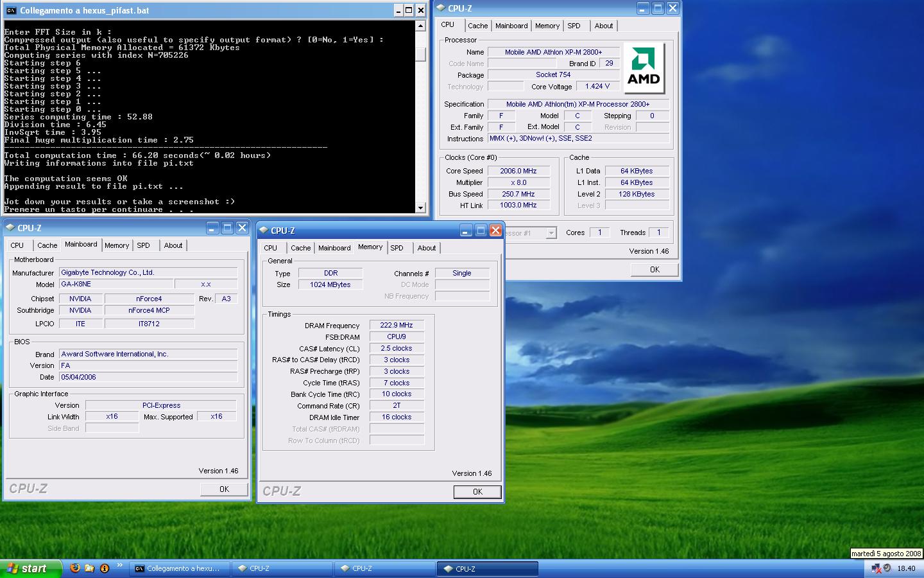Click OK in the Mainboard CPU-Z window
The height and width of the screenshot is (578, 924).
pos(224,489)
